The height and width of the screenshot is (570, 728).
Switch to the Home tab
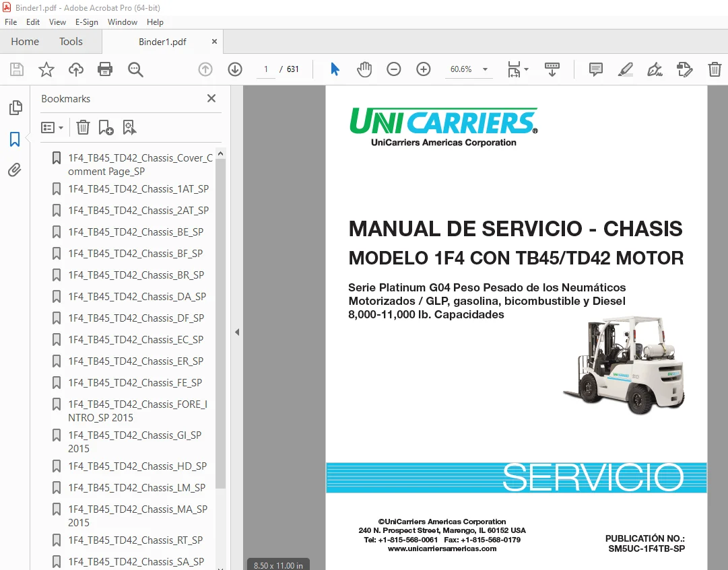click(25, 42)
